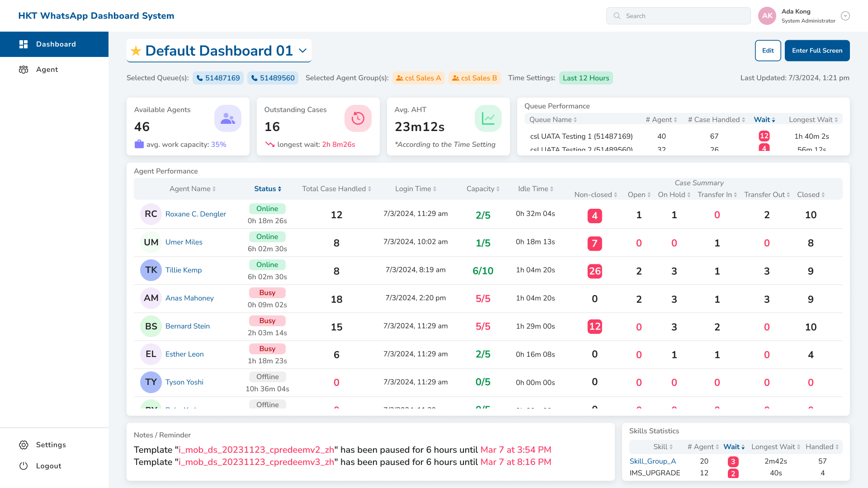This screenshot has width=868, height=488.
Task: Click the Available Agents people icon
Action: [227, 118]
